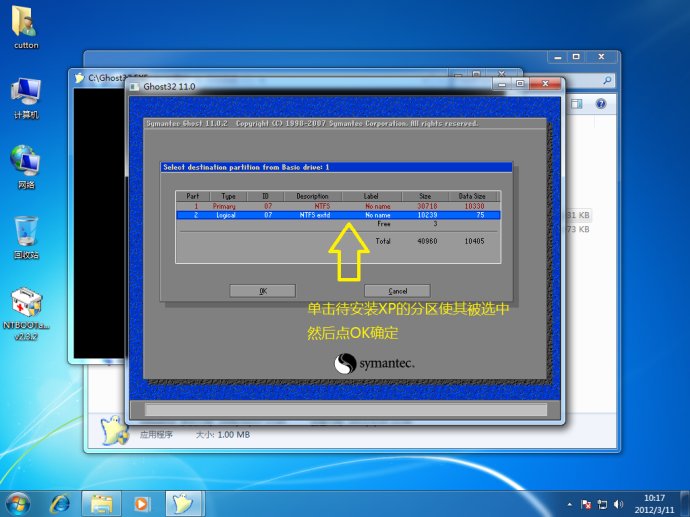Click Total size value 40960
690x517 pixels.
tap(427, 241)
